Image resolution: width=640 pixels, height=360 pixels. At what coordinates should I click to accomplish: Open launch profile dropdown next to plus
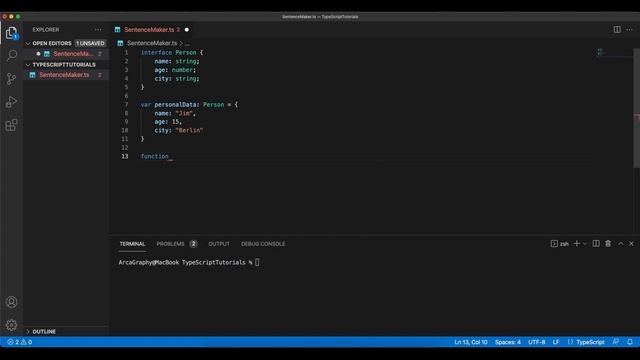point(585,244)
